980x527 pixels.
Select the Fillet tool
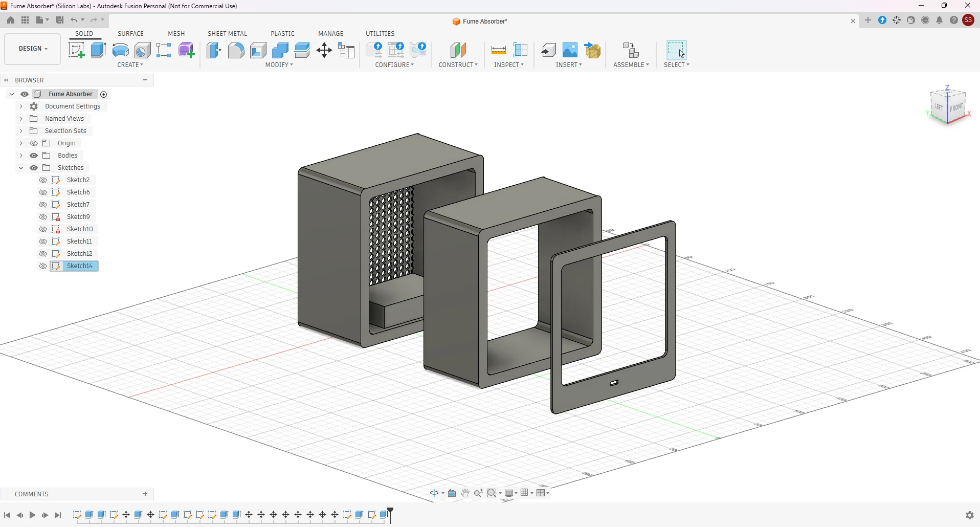point(236,50)
